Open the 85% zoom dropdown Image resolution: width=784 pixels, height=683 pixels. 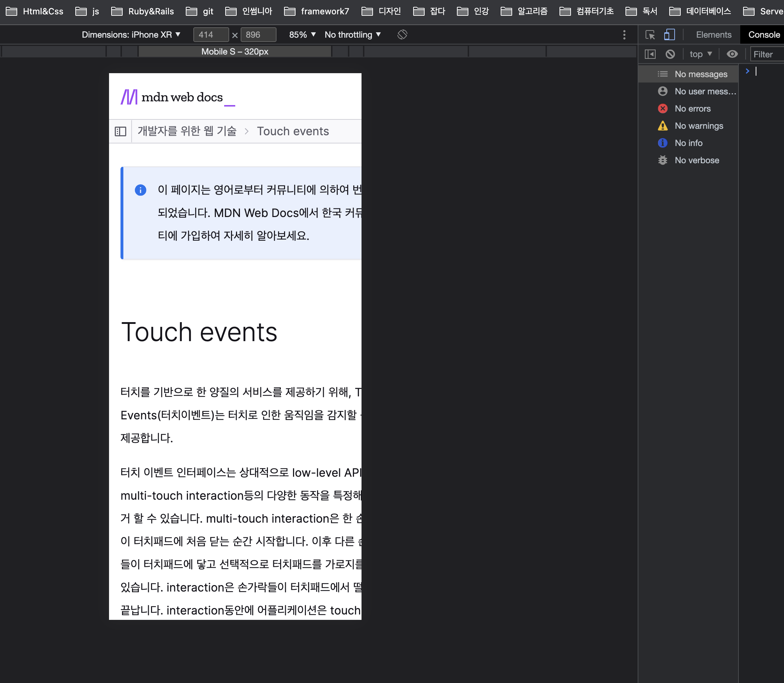302,35
